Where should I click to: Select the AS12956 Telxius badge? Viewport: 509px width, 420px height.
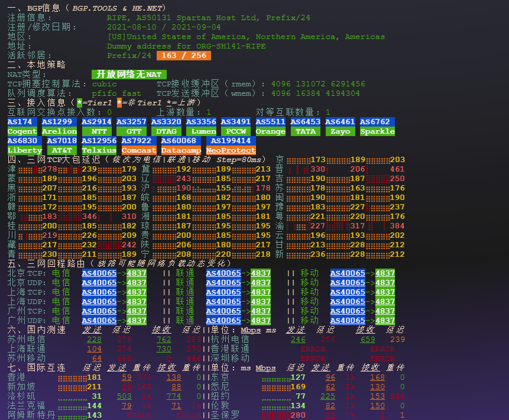(x=99, y=146)
